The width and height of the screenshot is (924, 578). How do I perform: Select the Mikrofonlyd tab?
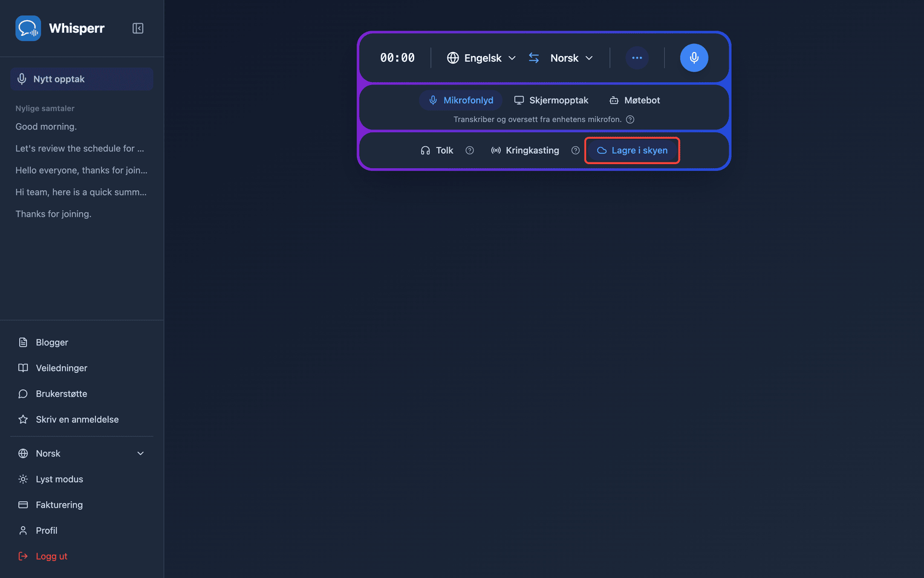461,101
